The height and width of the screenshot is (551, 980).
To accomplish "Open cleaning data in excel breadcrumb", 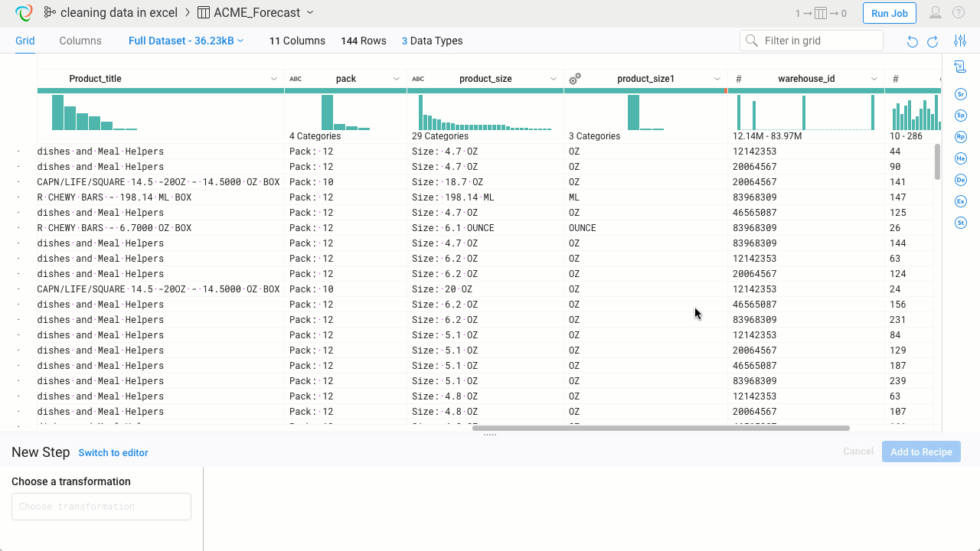I will pyautogui.click(x=119, y=13).
